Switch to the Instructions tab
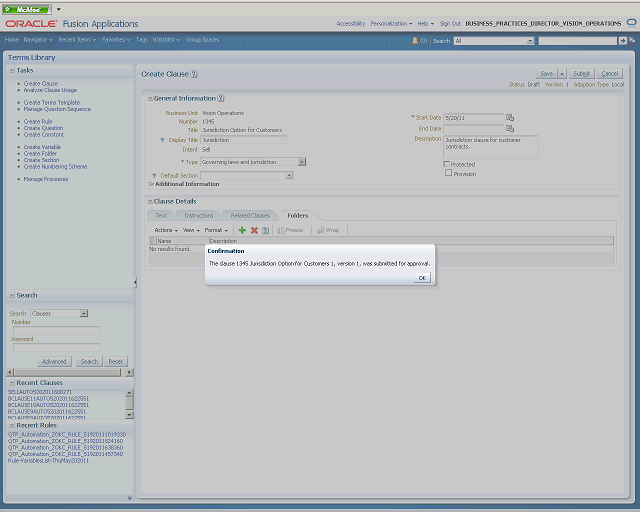This screenshot has height=512, width=640. coord(199,216)
